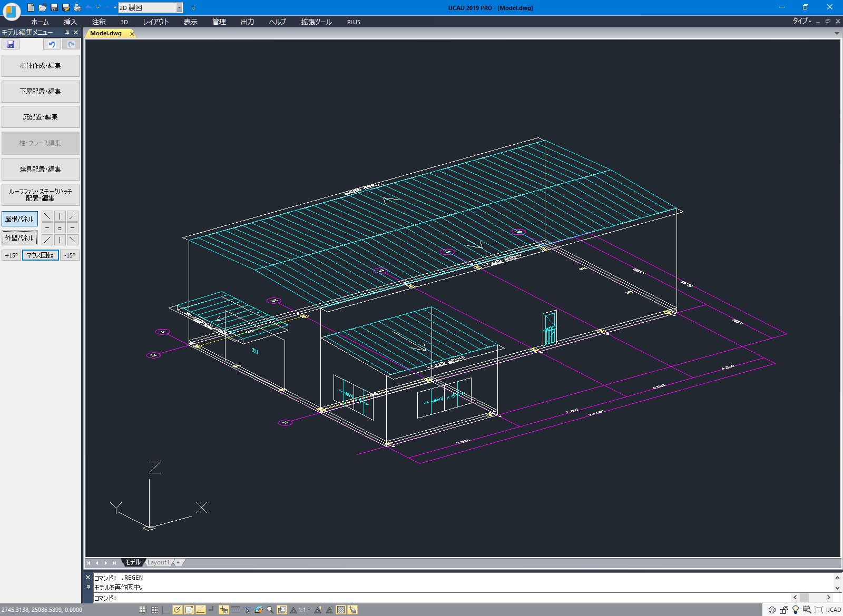Toggle object snap tracking in status bar
The width and height of the screenshot is (843, 616).
coord(201,610)
